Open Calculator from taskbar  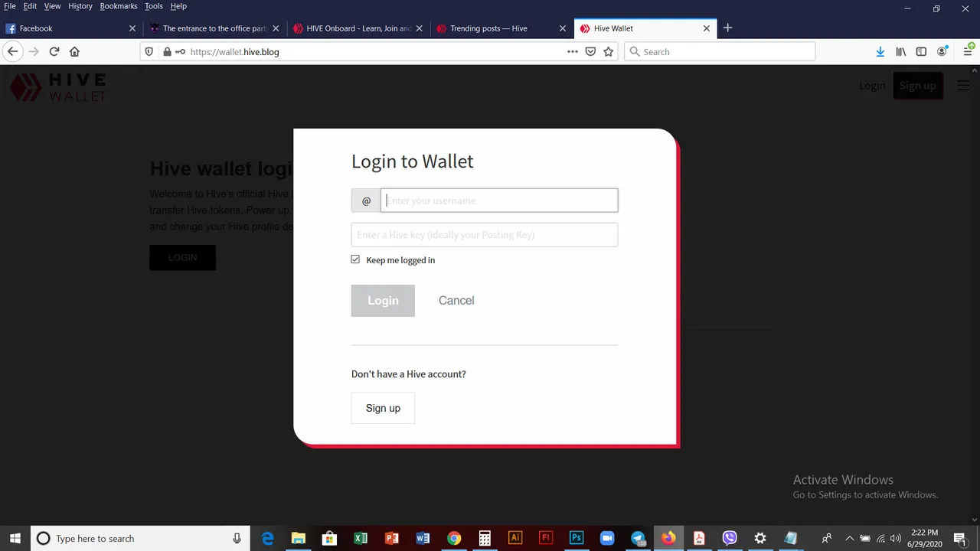click(x=485, y=538)
